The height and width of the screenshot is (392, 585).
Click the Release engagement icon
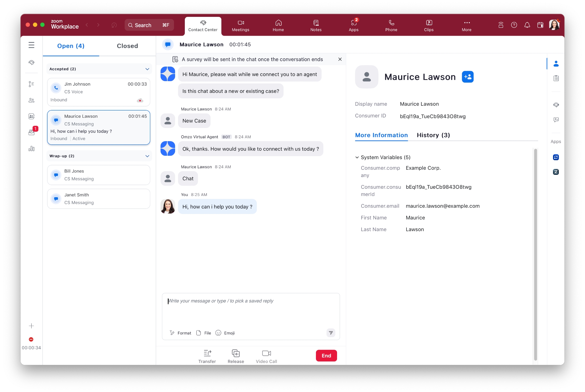pos(236,353)
